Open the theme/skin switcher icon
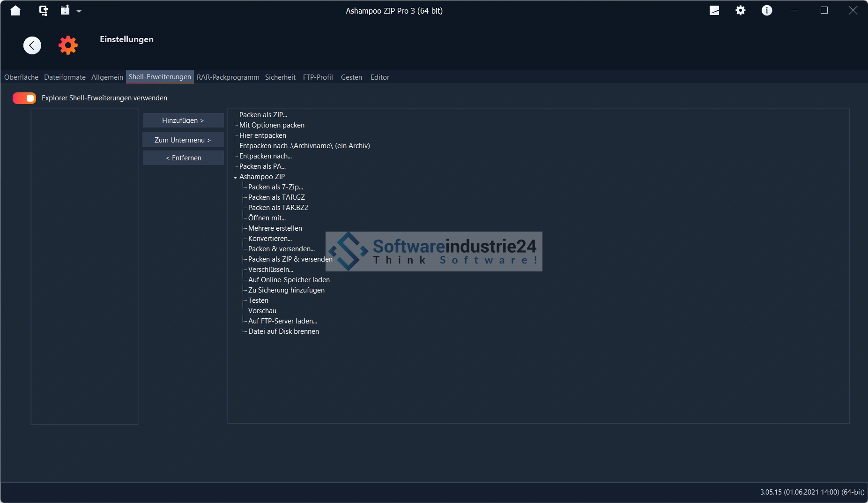This screenshot has width=868, height=503. point(714,11)
